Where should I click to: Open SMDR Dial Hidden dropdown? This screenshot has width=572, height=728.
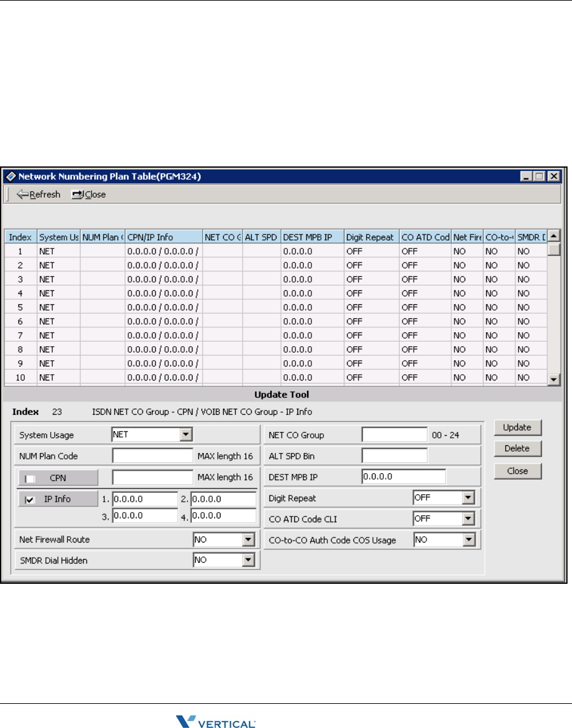[x=248, y=560]
